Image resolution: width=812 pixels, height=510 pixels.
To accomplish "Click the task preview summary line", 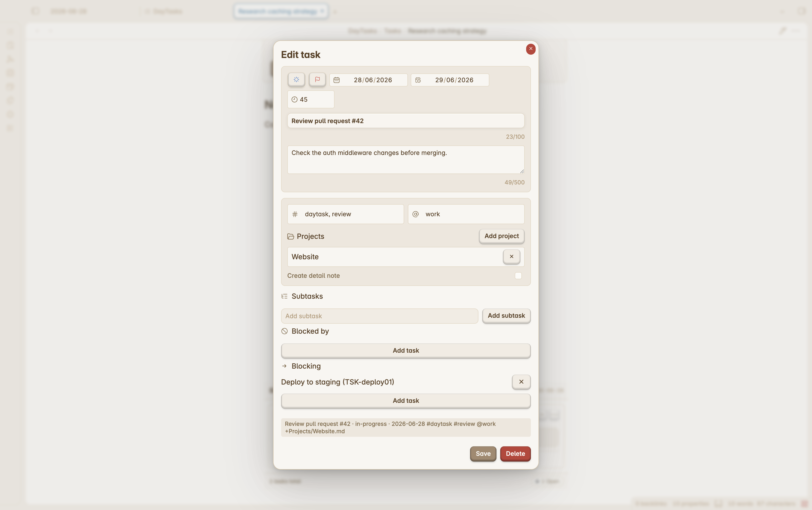I will click(406, 427).
